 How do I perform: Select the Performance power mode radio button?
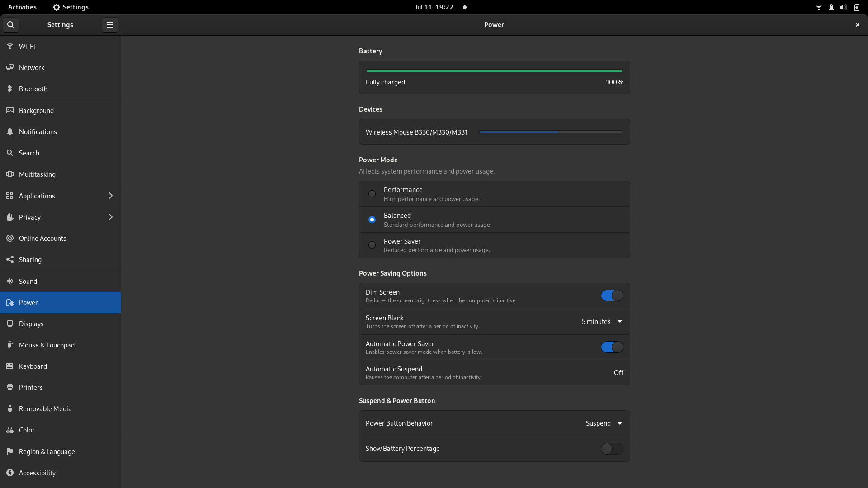tap(372, 194)
